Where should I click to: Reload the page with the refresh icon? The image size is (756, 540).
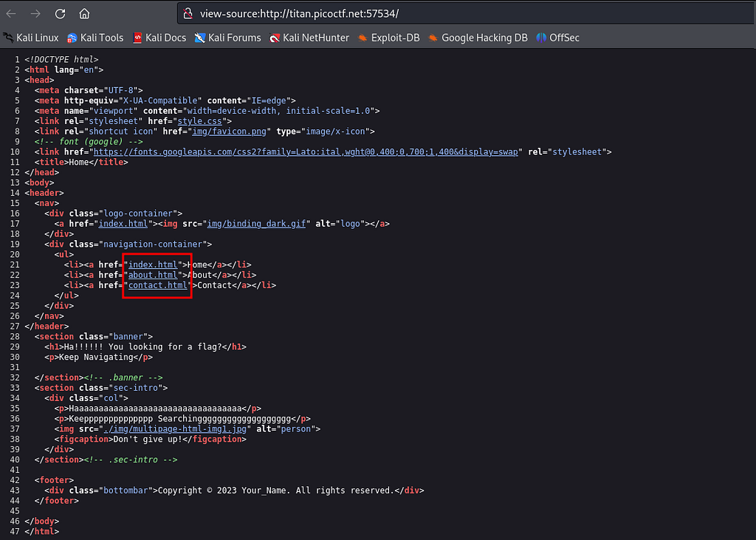[60, 13]
